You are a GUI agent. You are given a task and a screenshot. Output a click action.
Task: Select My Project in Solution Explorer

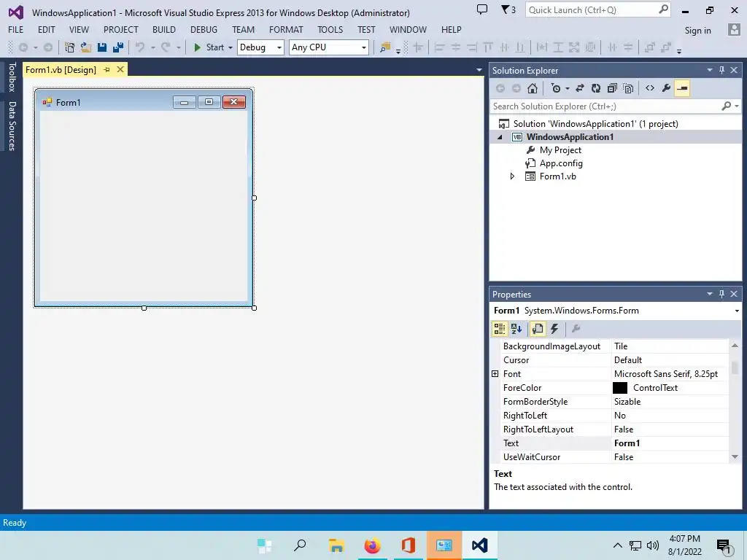(x=560, y=150)
